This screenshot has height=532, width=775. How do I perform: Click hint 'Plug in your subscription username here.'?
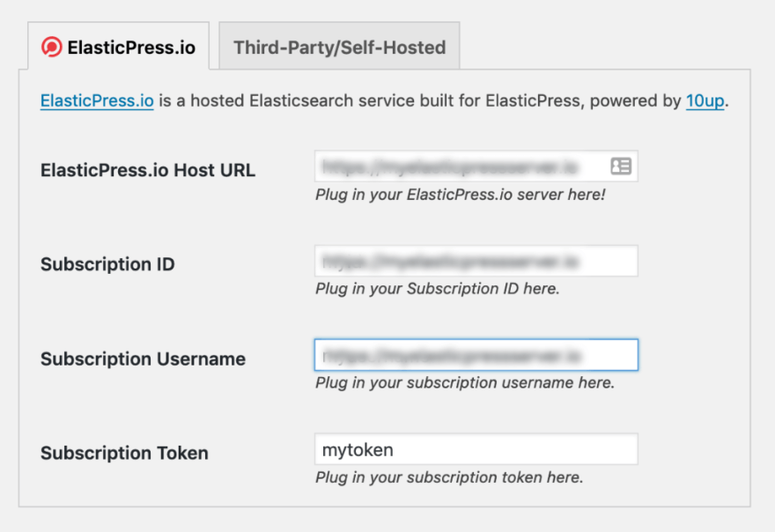[465, 382]
